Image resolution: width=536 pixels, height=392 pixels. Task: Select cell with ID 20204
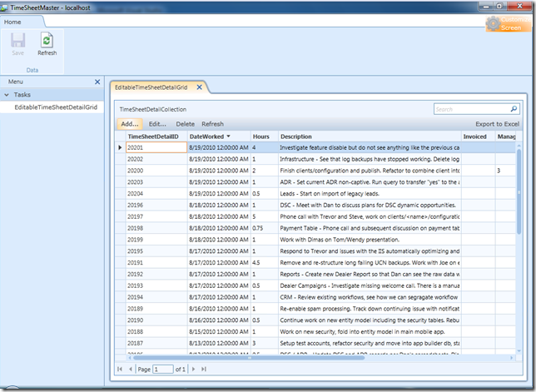point(156,194)
